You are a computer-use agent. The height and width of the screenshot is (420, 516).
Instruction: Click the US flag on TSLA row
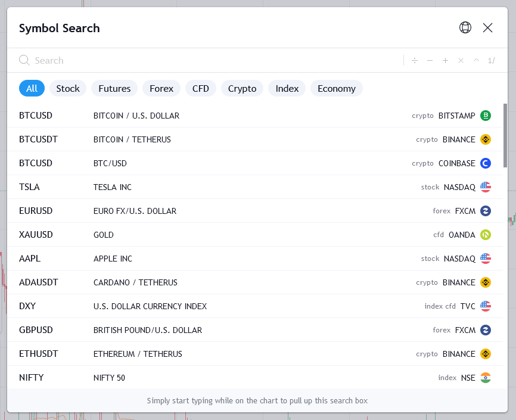[x=486, y=187]
